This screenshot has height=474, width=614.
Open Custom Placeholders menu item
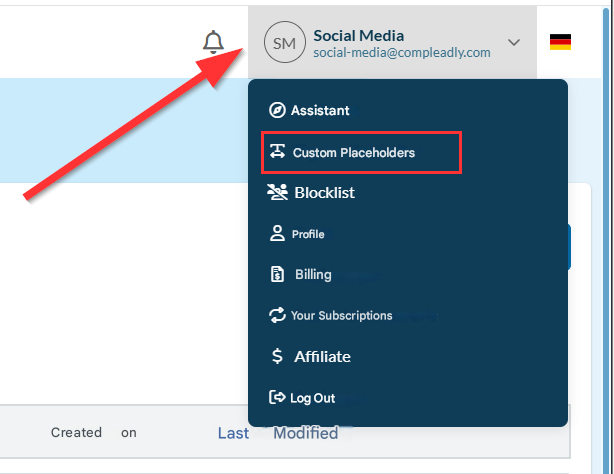click(354, 153)
